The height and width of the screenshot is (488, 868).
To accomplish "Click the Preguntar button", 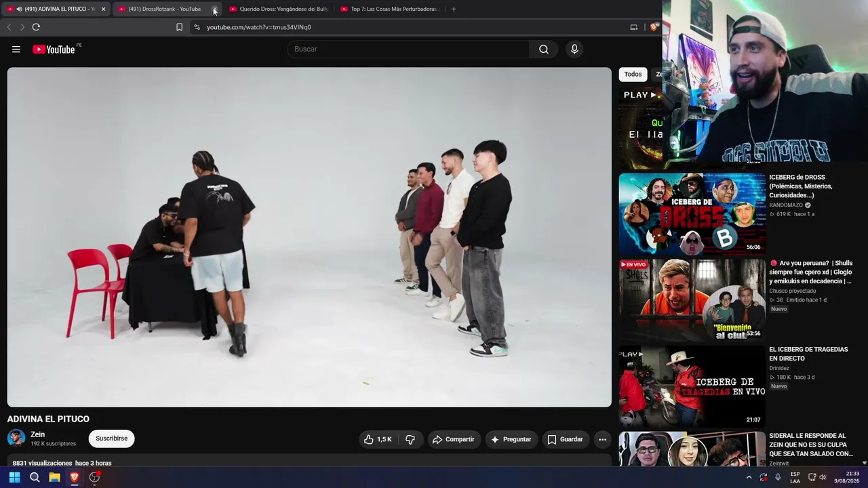I will (x=511, y=439).
